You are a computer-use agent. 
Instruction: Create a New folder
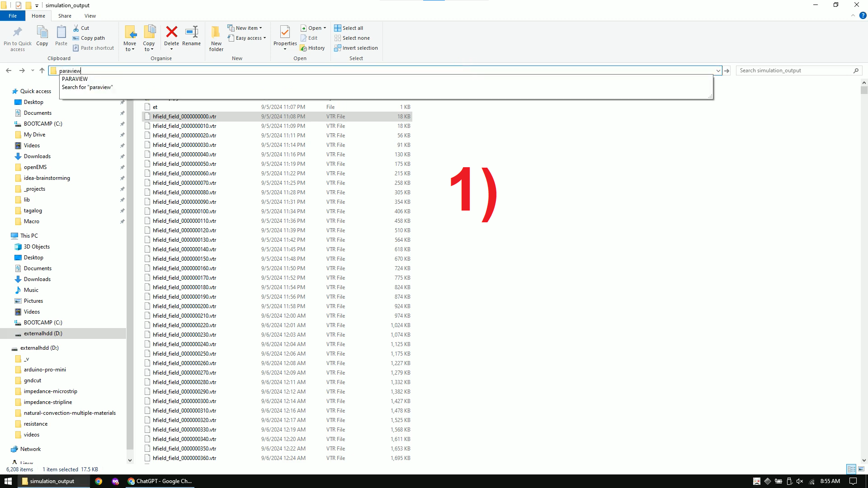(216, 38)
